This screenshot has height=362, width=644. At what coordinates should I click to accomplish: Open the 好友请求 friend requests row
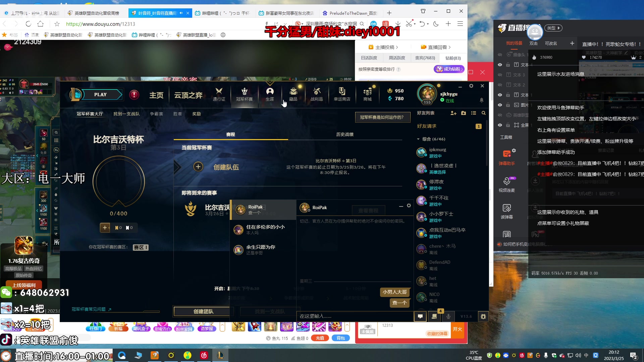click(449, 126)
